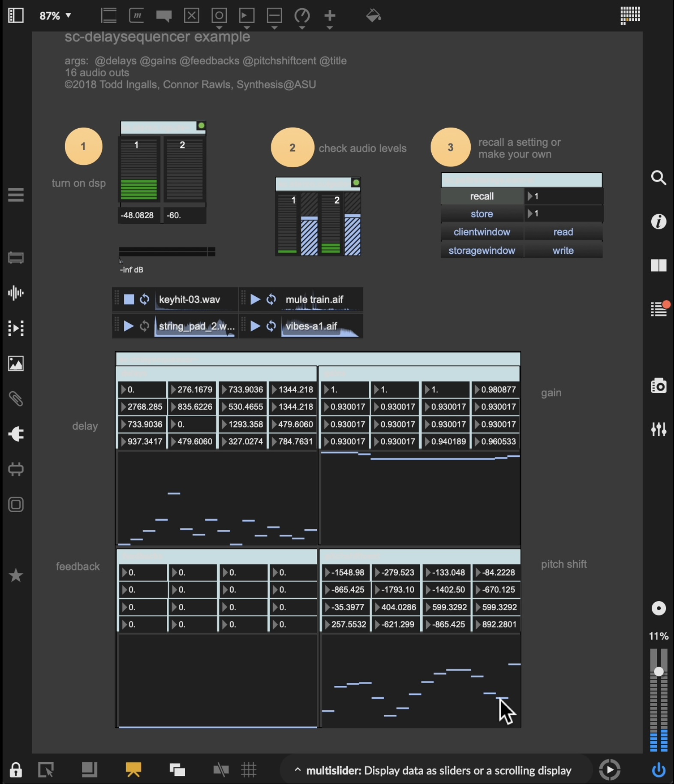
Task: Open the search magnifier in sidebar
Action: click(x=659, y=178)
